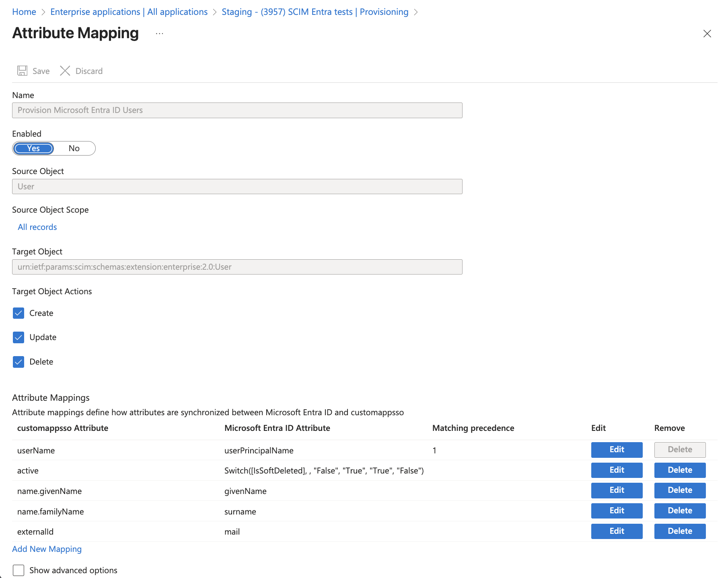Uncheck the Delete target object action
The width and height of the screenshot is (728, 578).
[19, 362]
